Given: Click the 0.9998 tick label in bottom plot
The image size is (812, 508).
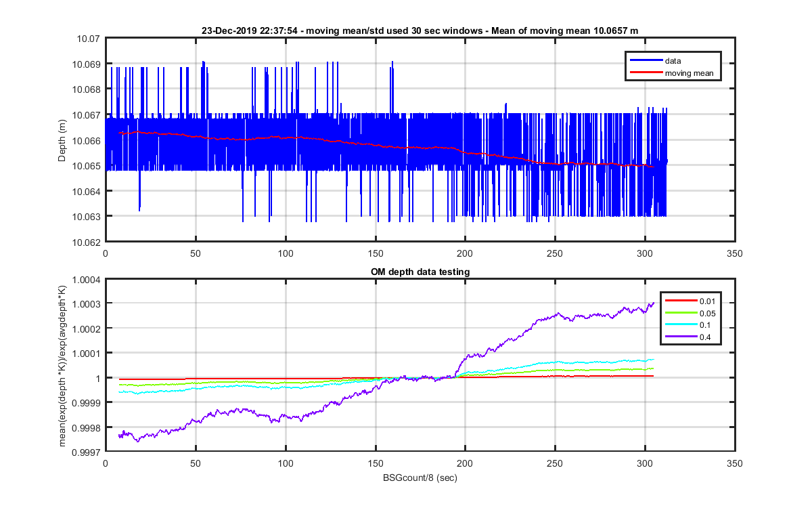Looking at the screenshot, I should (x=87, y=427).
